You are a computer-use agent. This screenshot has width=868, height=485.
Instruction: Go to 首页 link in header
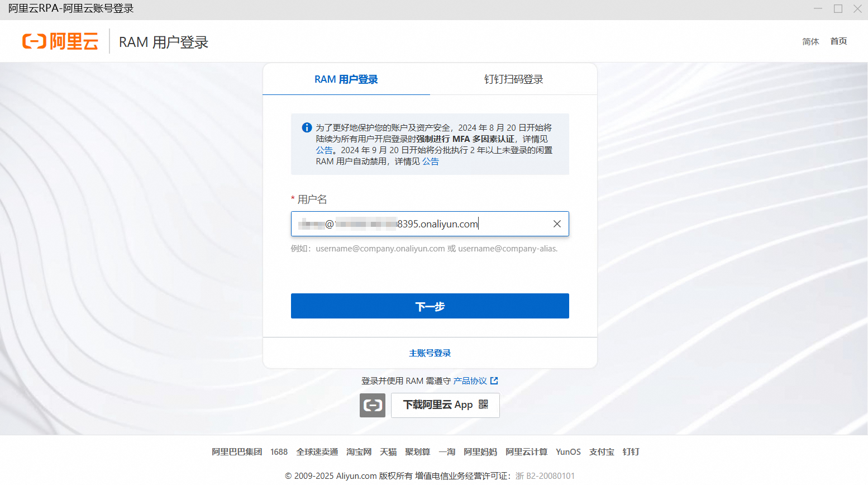point(838,41)
